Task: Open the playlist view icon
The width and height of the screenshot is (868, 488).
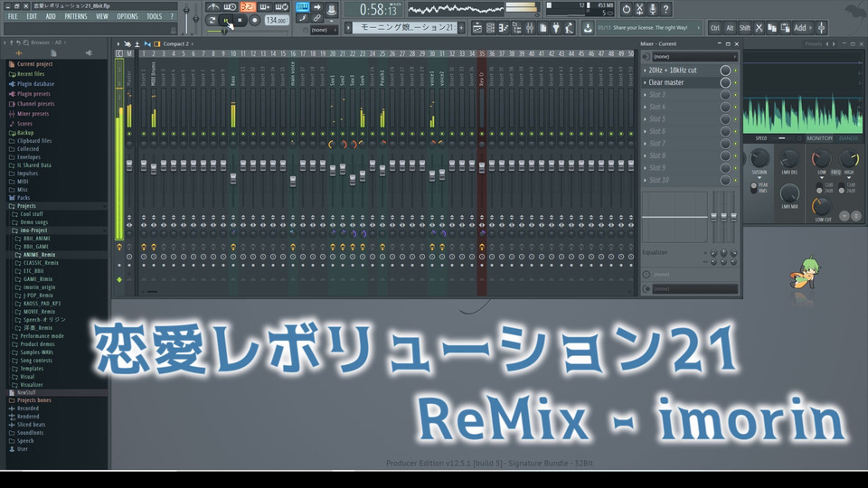Action: pyautogui.click(x=477, y=28)
